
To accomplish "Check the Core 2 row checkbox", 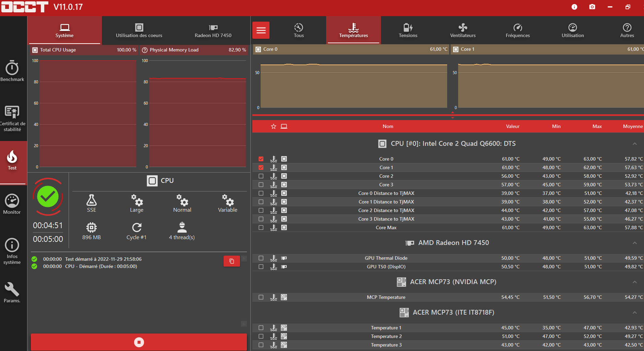I will [x=261, y=176].
